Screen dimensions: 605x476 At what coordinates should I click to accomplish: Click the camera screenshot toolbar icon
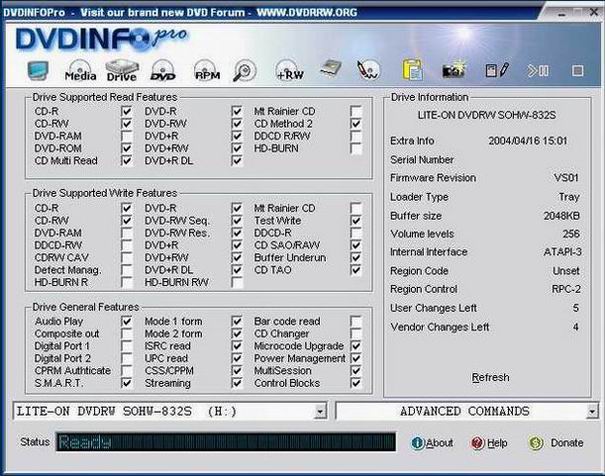pos(454,71)
